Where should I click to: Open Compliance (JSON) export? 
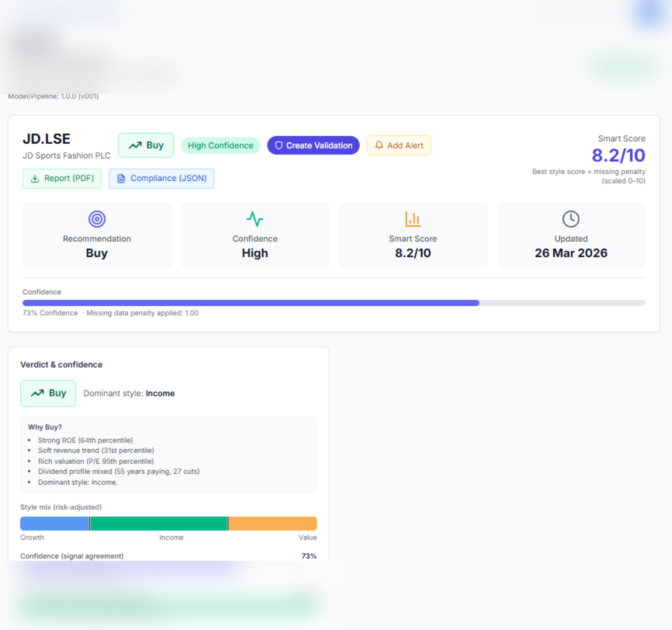[x=162, y=179]
